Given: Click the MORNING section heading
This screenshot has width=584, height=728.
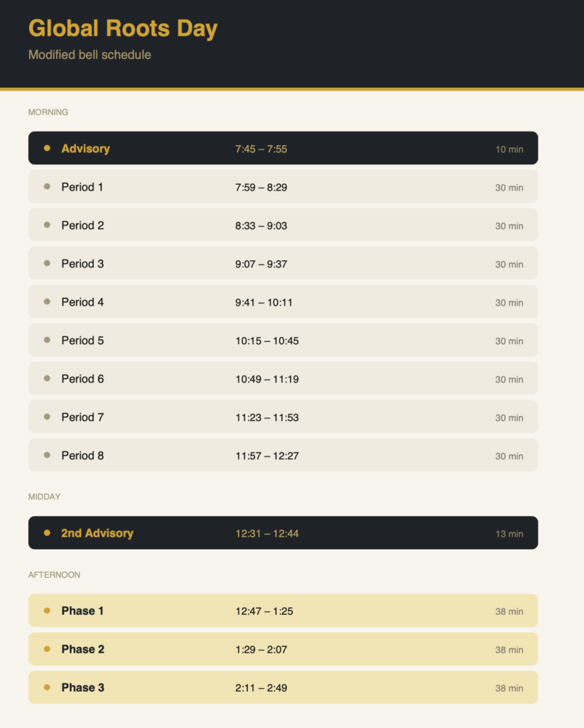Looking at the screenshot, I should click(48, 112).
